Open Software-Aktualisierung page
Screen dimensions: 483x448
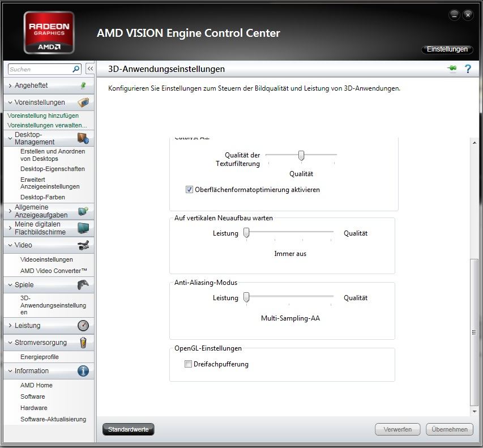(53, 419)
